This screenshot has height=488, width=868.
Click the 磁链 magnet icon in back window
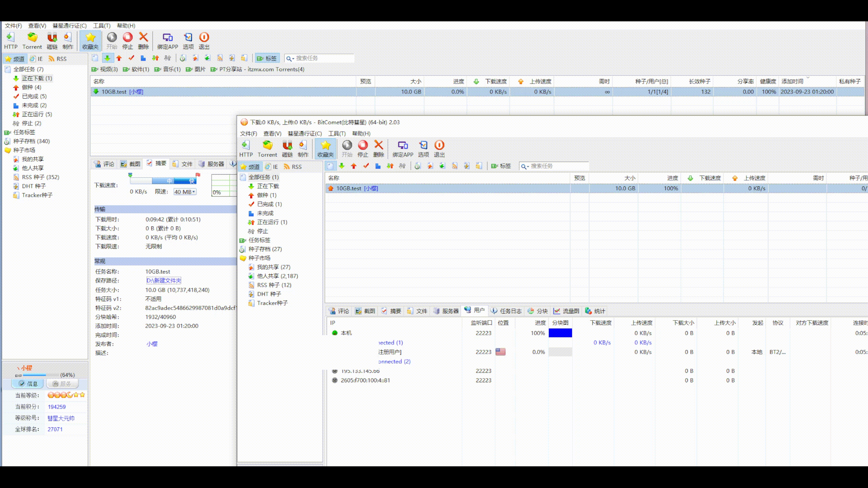pos(52,41)
